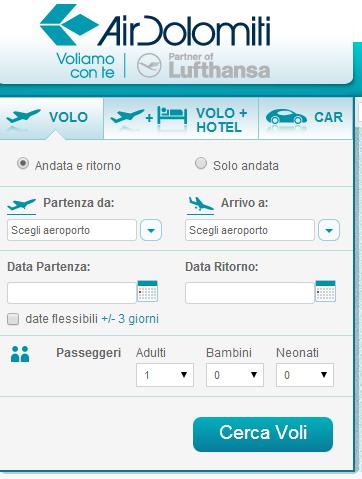Viewport: 362px width, 479px height.
Task: Open the departure date calendar icon
Action: pos(147,291)
